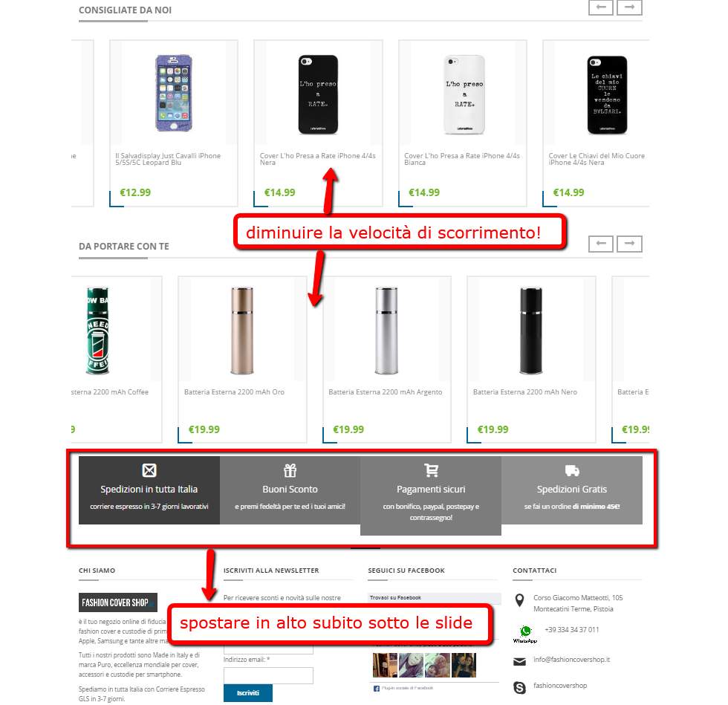Click the truck icon above Spedizioni Gratis

(572, 470)
